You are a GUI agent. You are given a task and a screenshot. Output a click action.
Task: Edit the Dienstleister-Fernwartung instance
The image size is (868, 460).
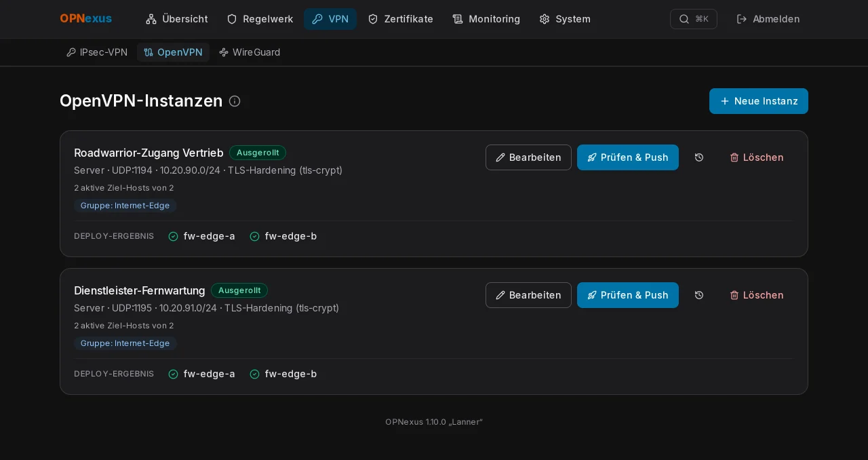tap(528, 295)
